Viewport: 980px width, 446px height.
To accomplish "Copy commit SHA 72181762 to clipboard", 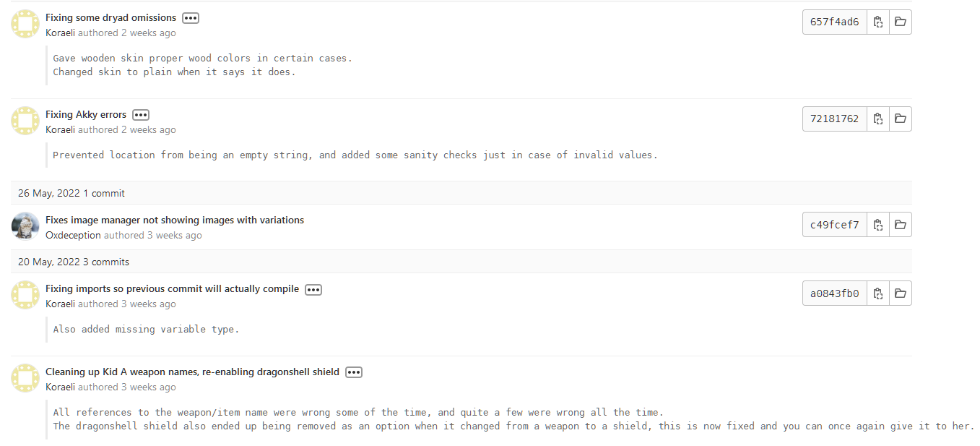I will [x=877, y=119].
